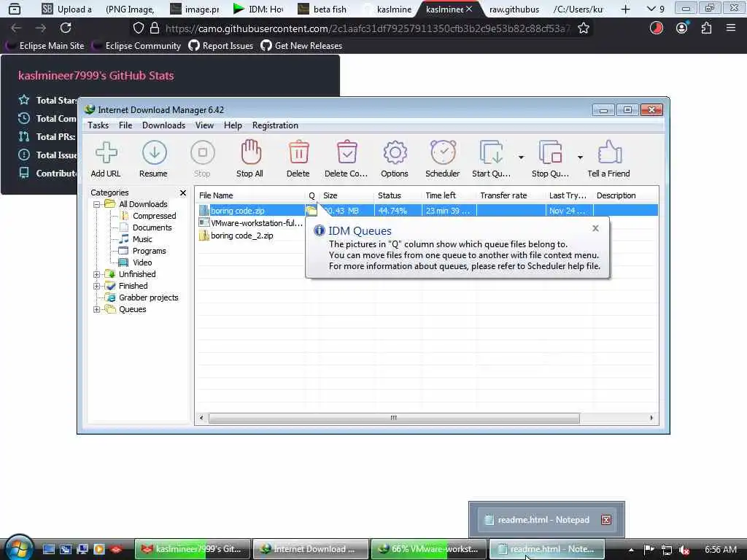This screenshot has width=747, height=560.
Task: Select the boring code.zip row
Action: coord(427,211)
